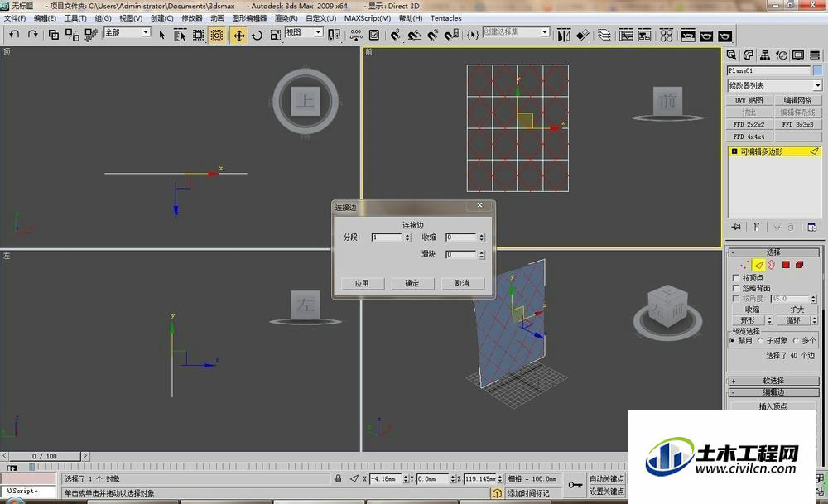Collapse the 编辑边 rollout header
828x504 pixels.
click(x=773, y=392)
